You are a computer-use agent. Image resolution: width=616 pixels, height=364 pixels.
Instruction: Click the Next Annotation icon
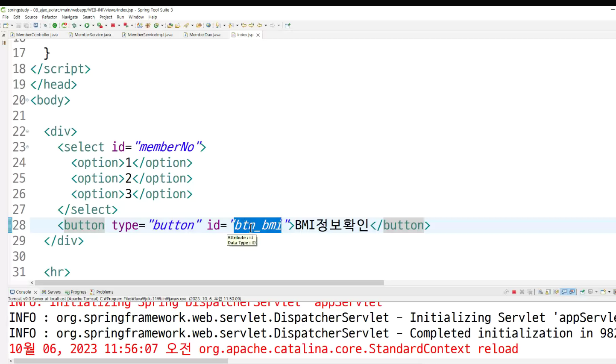[218, 26]
